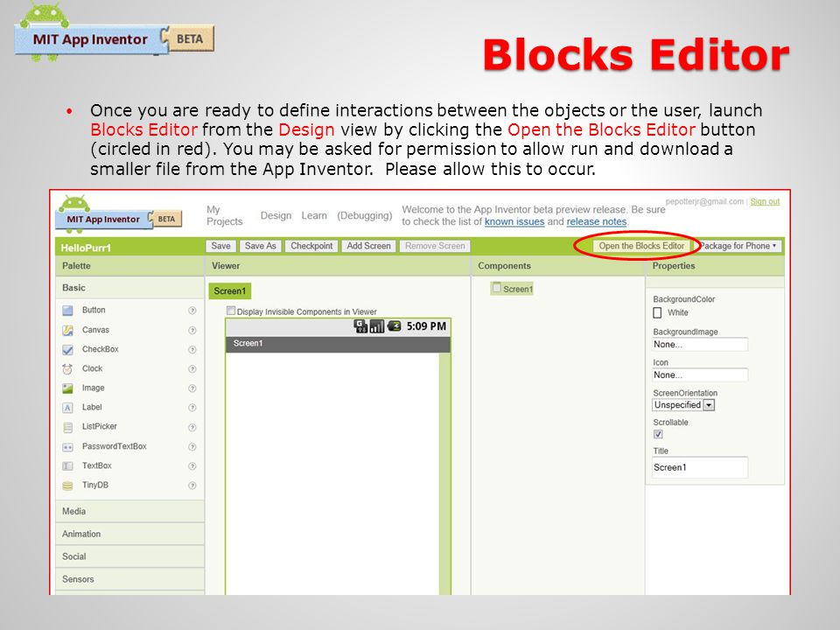Click the Screen1 title bar in phone viewer
The width and height of the screenshot is (840, 630).
click(338, 344)
